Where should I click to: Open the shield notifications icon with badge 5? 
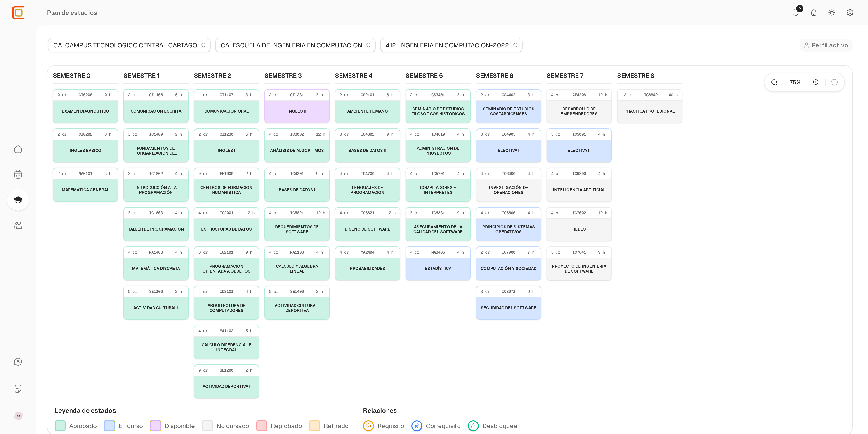pyautogui.click(x=796, y=13)
